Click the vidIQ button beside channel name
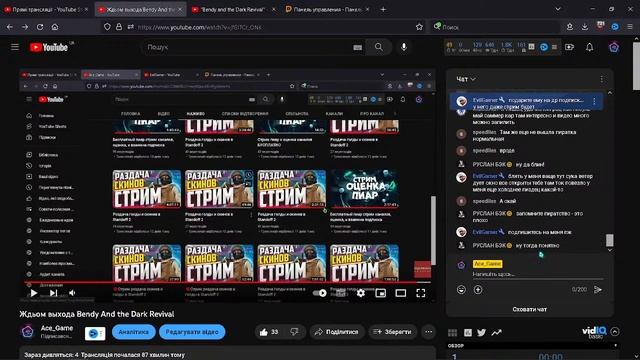The image size is (640, 360). pos(95,333)
